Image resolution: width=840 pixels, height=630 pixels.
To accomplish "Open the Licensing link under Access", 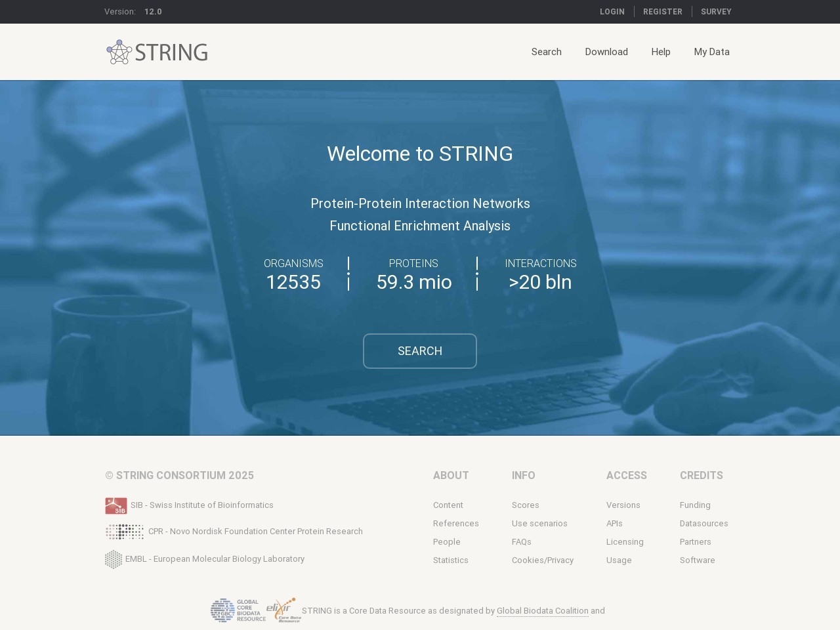I will coord(625,542).
